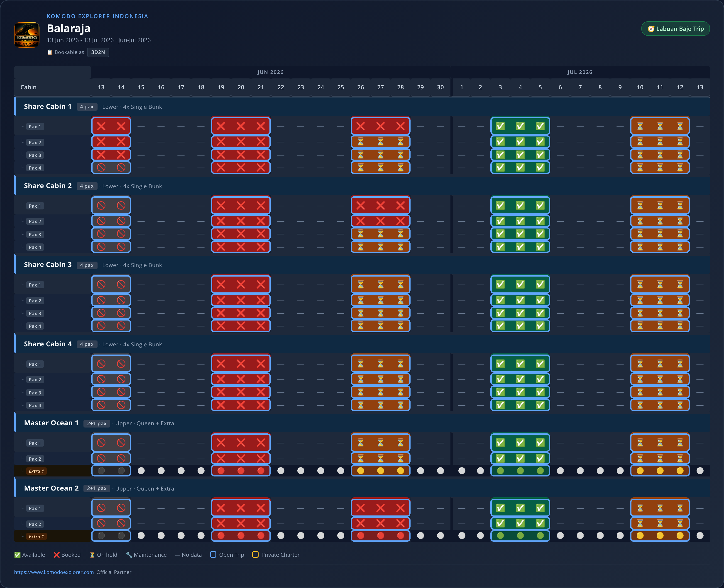Select Share Cabin 3 header row
The width and height of the screenshot is (724, 588).
[362, 265]
